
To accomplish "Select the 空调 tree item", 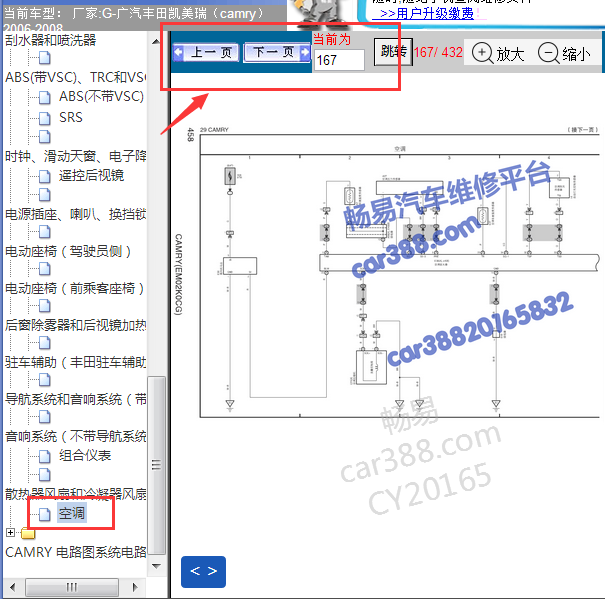I will 72,513.
